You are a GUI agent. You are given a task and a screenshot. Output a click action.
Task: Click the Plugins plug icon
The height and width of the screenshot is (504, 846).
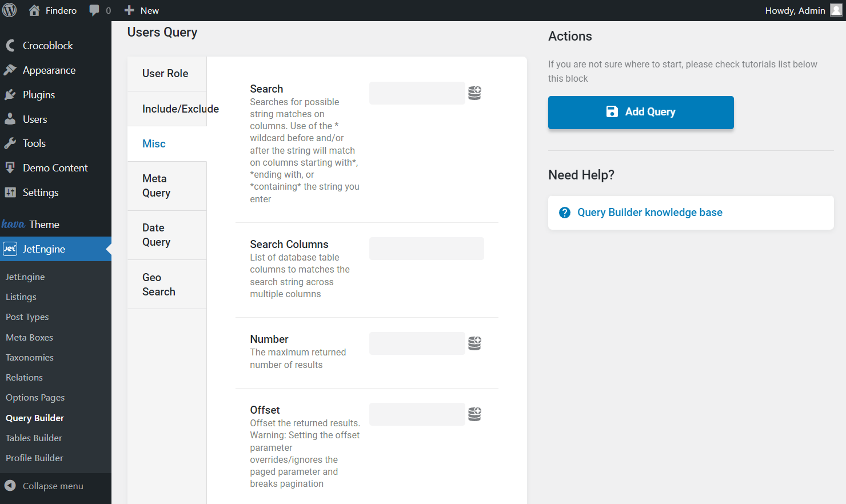point(10,94)
